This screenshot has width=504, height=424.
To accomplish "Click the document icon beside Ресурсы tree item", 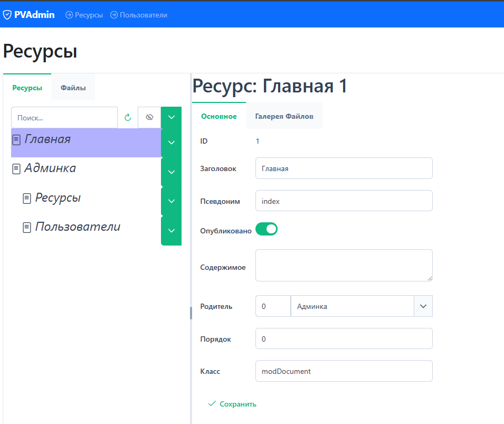I will [27, 199].
